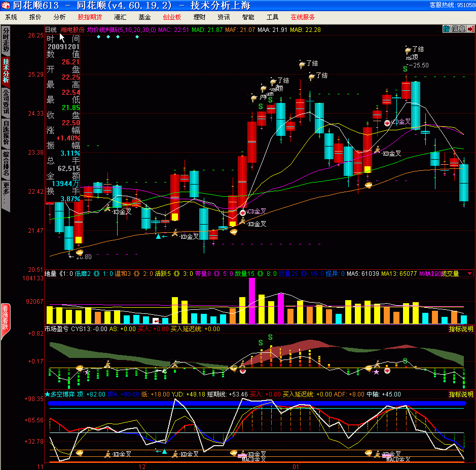Viewport: 476px width, 470px height.
Task: Click the last cyan diamond marker at chart top
Action: (137, 37)
